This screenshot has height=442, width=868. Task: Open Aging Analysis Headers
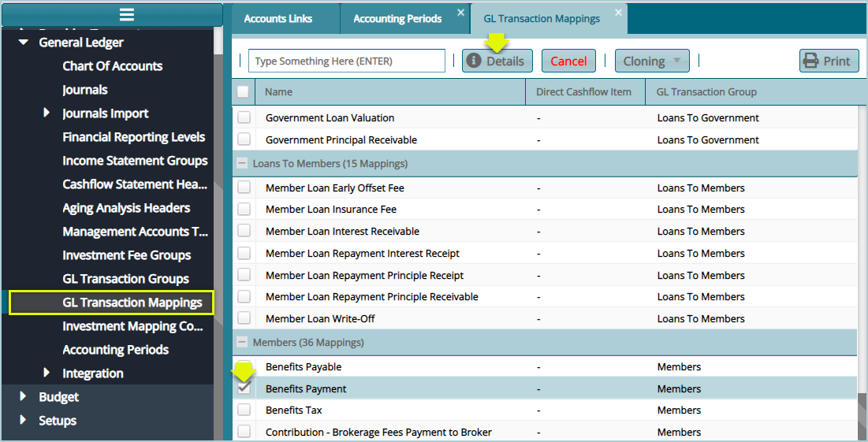pos(126,208)
